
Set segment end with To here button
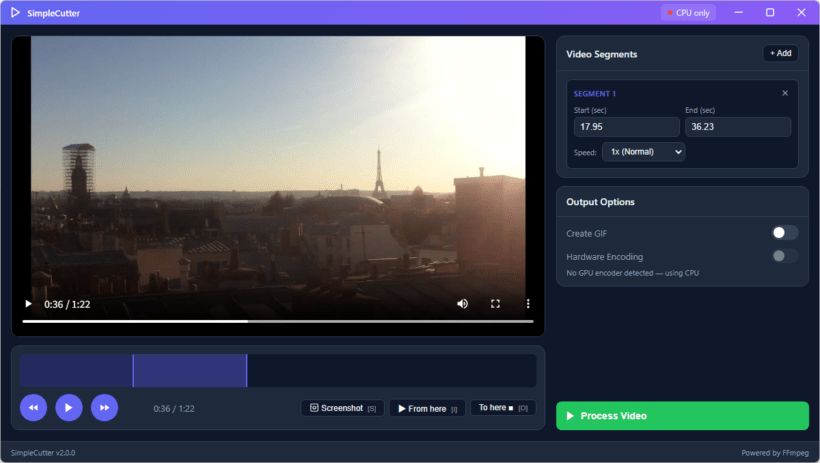click(503, 408)
